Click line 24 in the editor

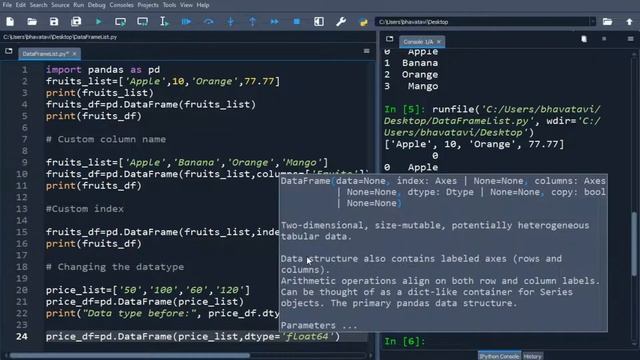pyautogui.click(x=193, y=336)
